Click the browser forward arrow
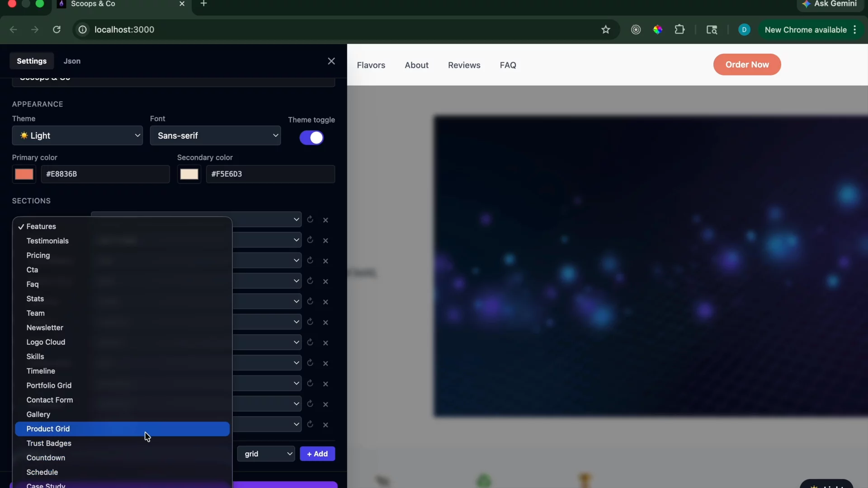Image resolution: width=868 pixels, height=488 pixels. click(x=35, y=30)
